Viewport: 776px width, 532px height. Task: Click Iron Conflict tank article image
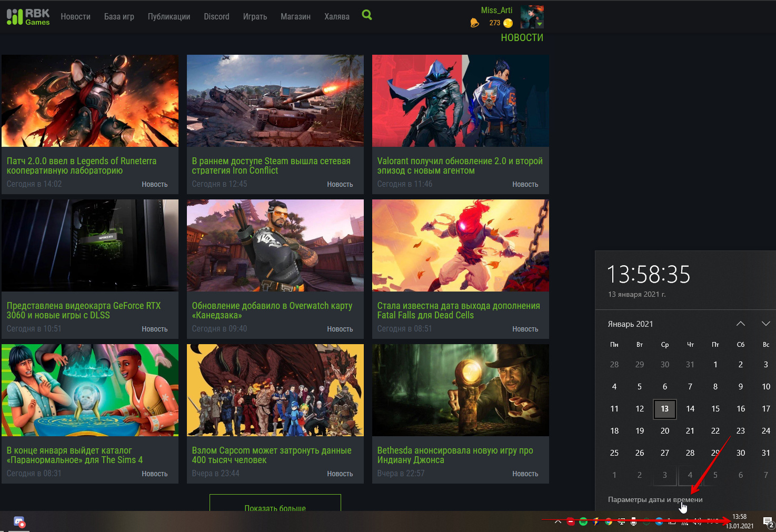point(275,101)
